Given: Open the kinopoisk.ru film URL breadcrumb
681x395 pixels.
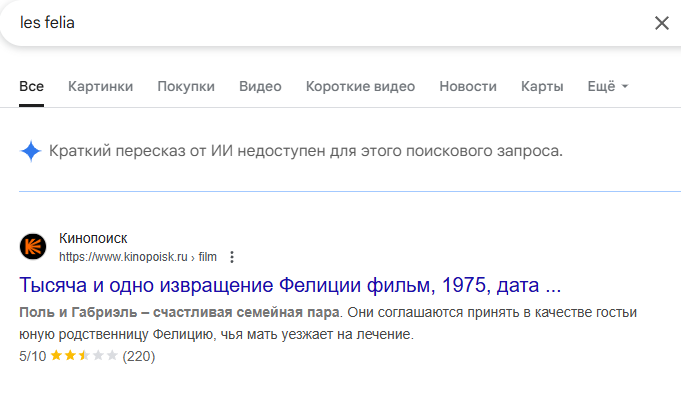Looking at the screenshot, I should click(x=138, y=257).
